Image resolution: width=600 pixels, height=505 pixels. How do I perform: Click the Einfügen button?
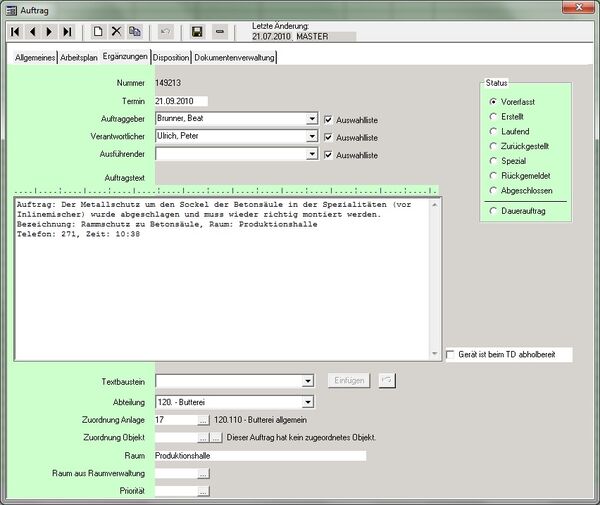[x=349, y=381]
